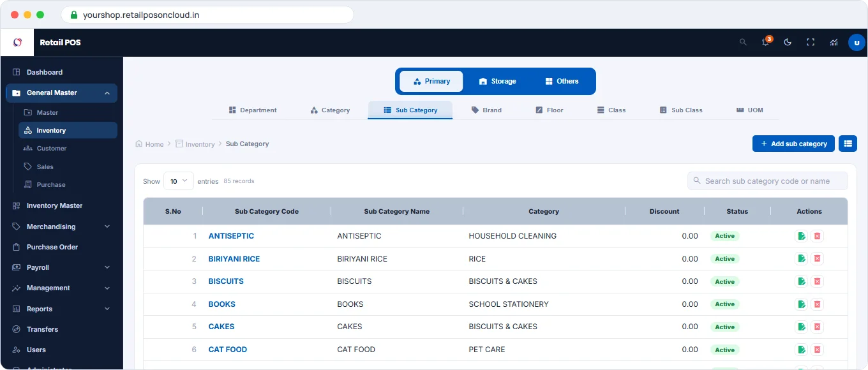Edit the BIRIYANI RICE row
Screen dimensions: 868x370
(801, 259)
